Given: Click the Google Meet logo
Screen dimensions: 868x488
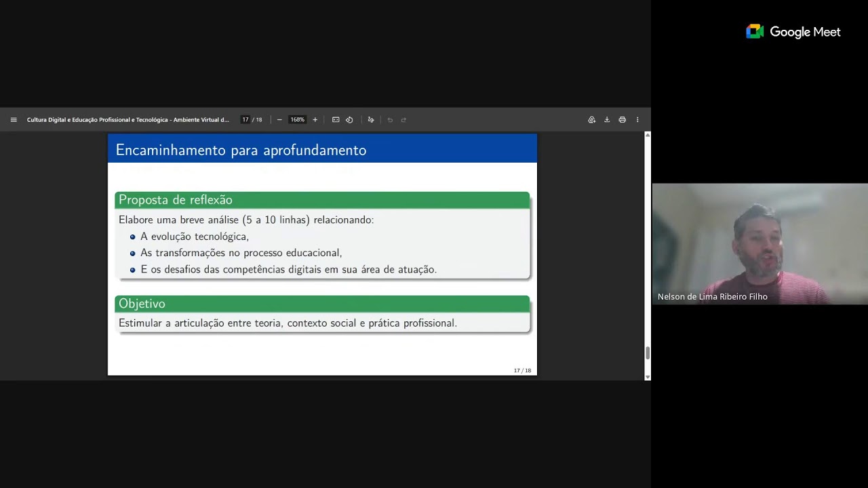Looking at the screenshot, I should (x=793, y=32).
